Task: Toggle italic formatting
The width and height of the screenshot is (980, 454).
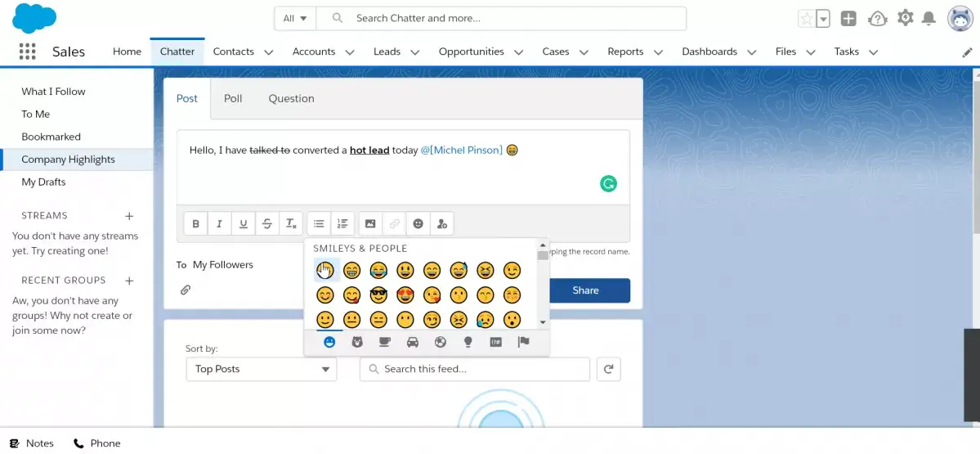Action: pyautogui.click(x=219, y=223)
